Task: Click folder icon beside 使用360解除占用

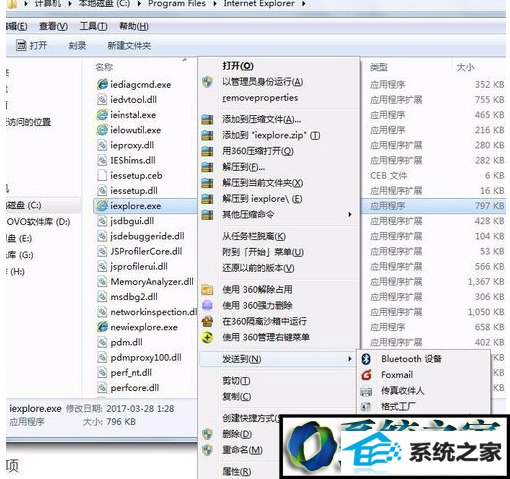Action: coord(207,289)
